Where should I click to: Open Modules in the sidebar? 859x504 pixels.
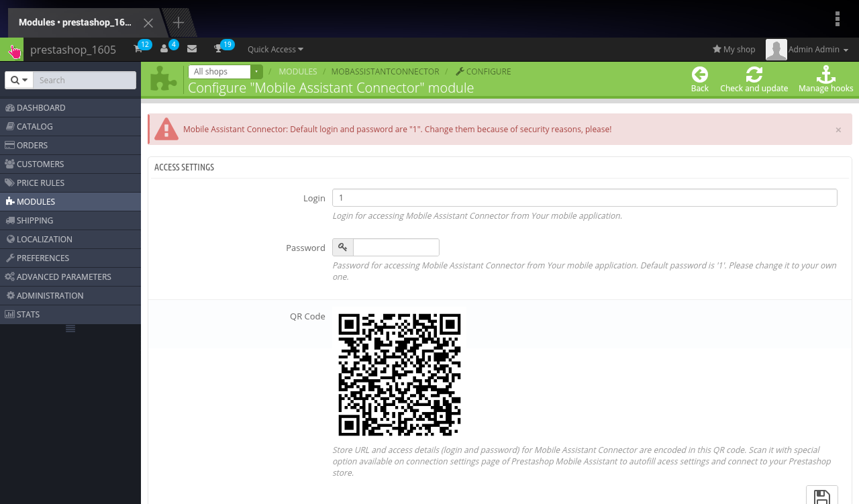[70, 201]
